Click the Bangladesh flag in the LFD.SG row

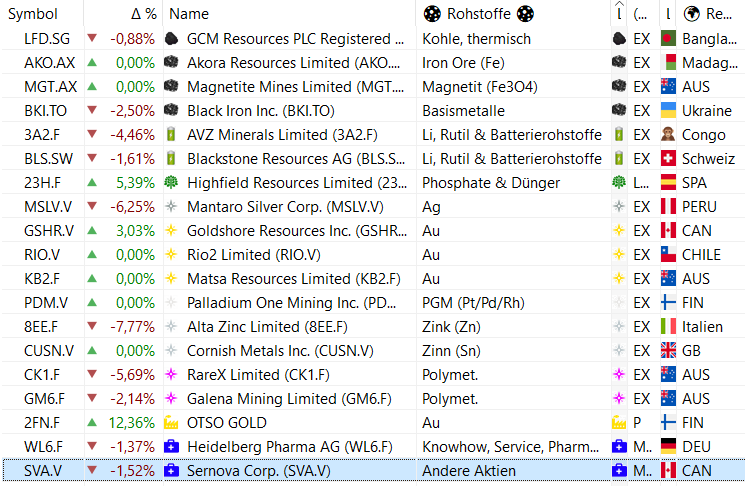click(668, 39)
